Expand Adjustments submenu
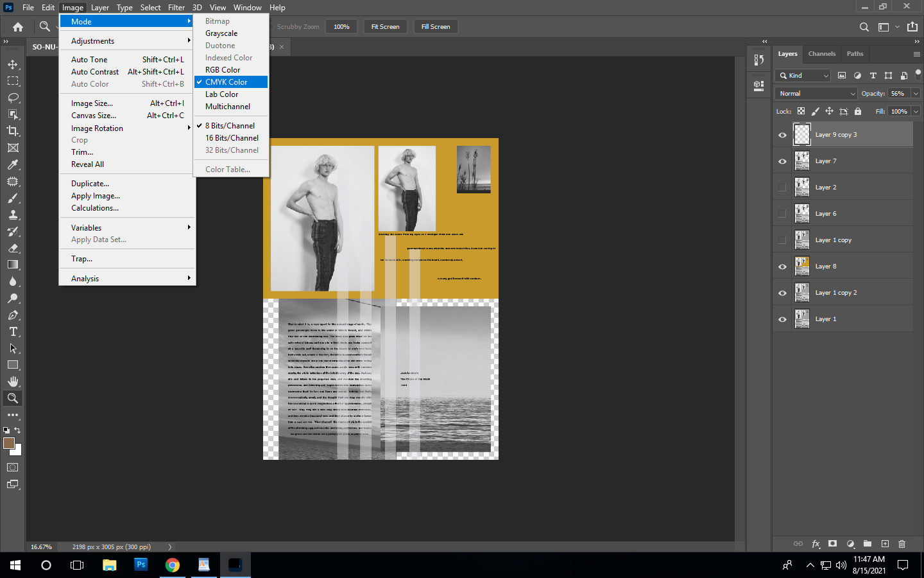Image resolution: width=924 pixels, height=578 pixels. click(127, 40)
